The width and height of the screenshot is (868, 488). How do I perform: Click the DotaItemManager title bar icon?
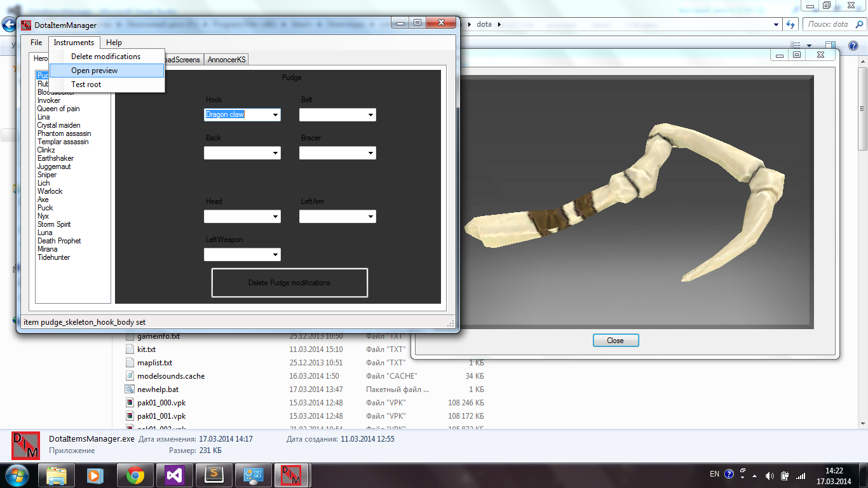(x=26, y=25)
